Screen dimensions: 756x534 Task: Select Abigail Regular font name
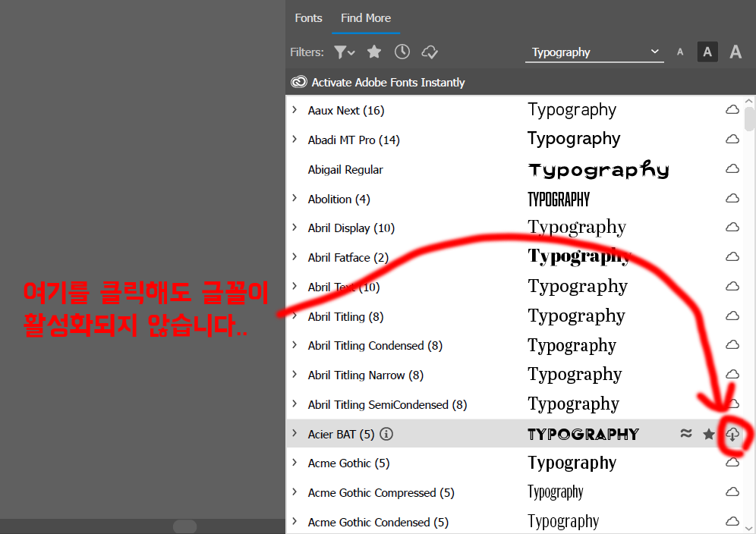pos(345,170)
